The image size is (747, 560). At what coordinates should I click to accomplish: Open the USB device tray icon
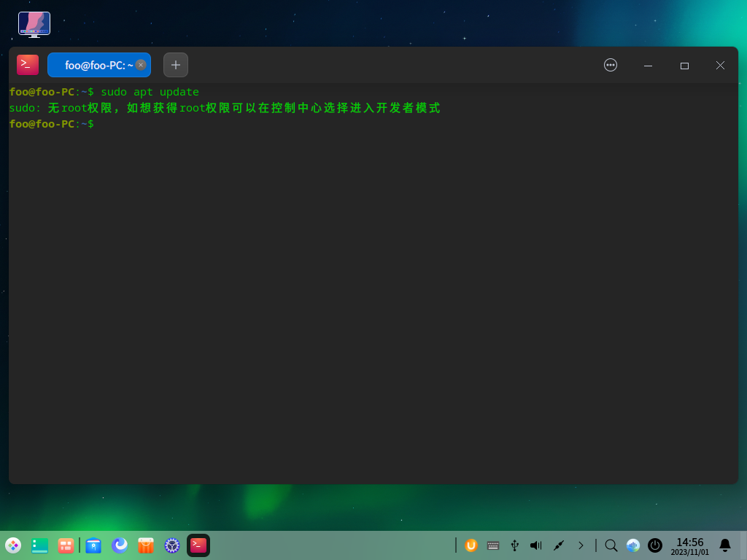click(x=514, y=545)
